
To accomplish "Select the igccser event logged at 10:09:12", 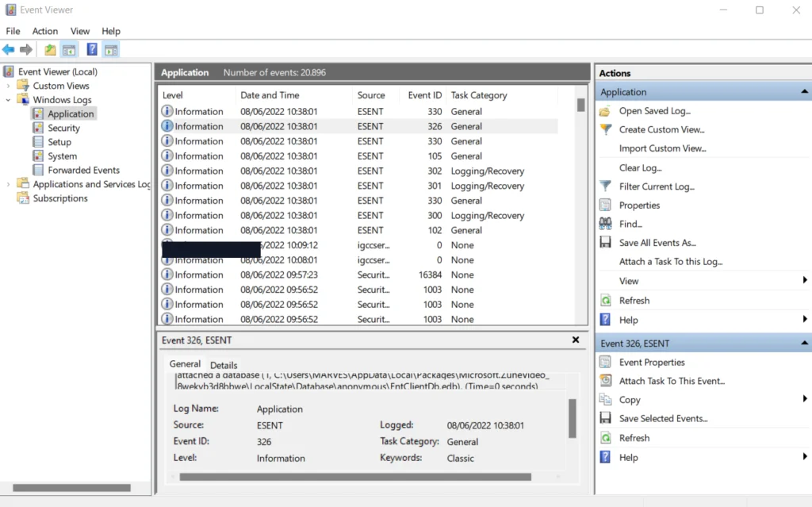I will click(358, 244).
